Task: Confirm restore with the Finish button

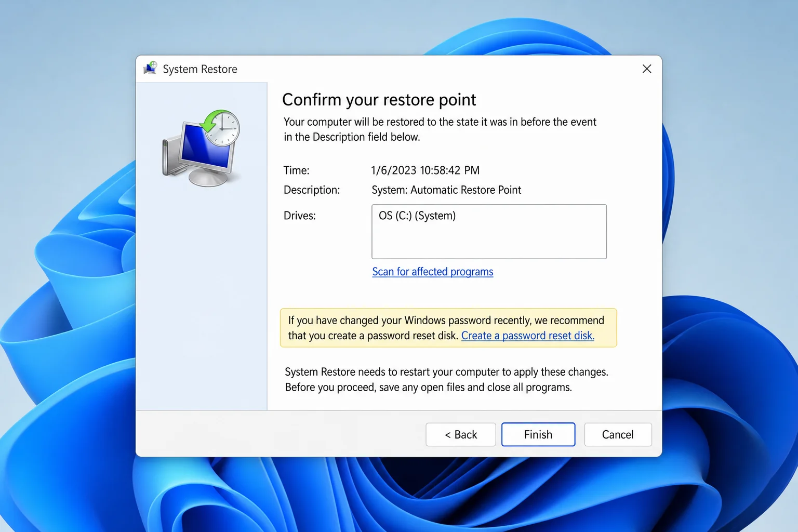Action: (538, 434)
